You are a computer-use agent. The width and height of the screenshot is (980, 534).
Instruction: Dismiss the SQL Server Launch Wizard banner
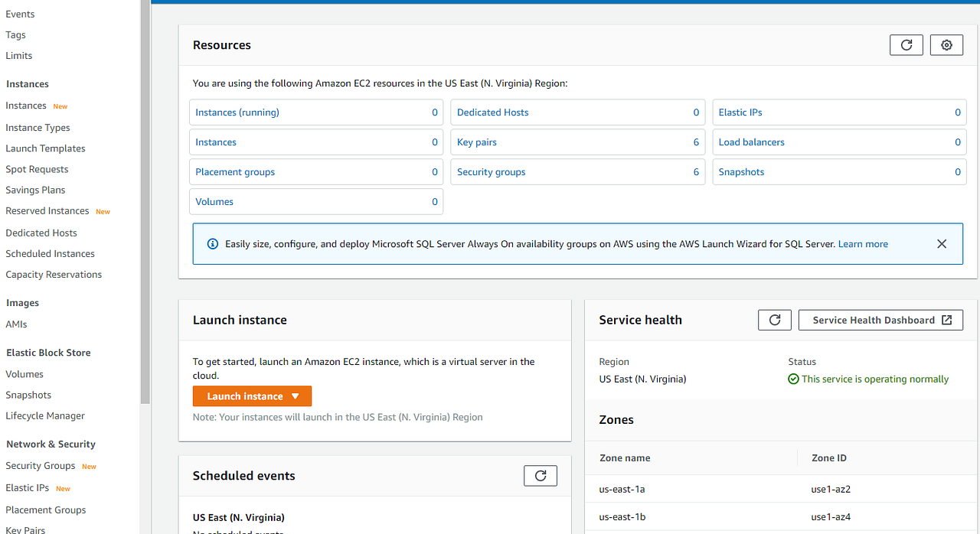(x=942, y=243)
